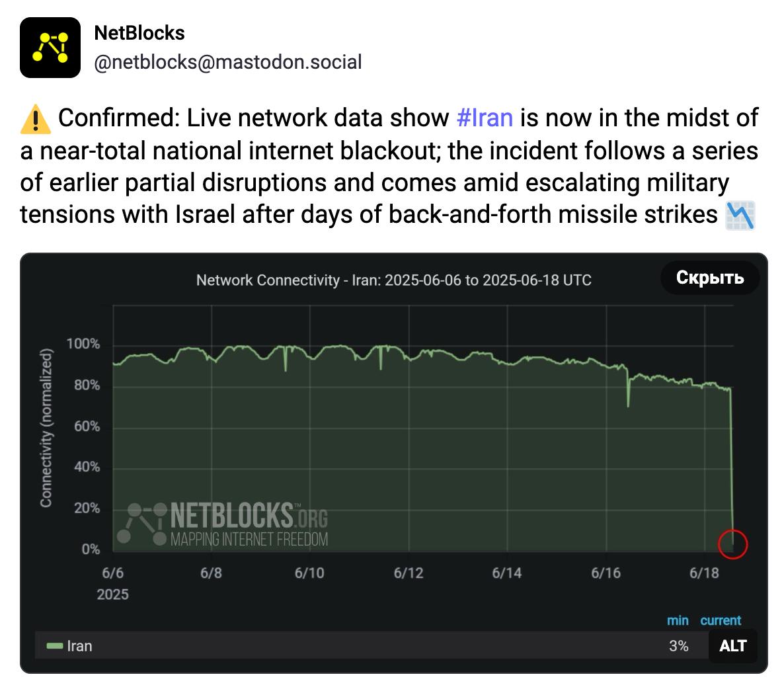Hide the image with Скрыть button
The image size is (784, 693).
pos(710,278)
